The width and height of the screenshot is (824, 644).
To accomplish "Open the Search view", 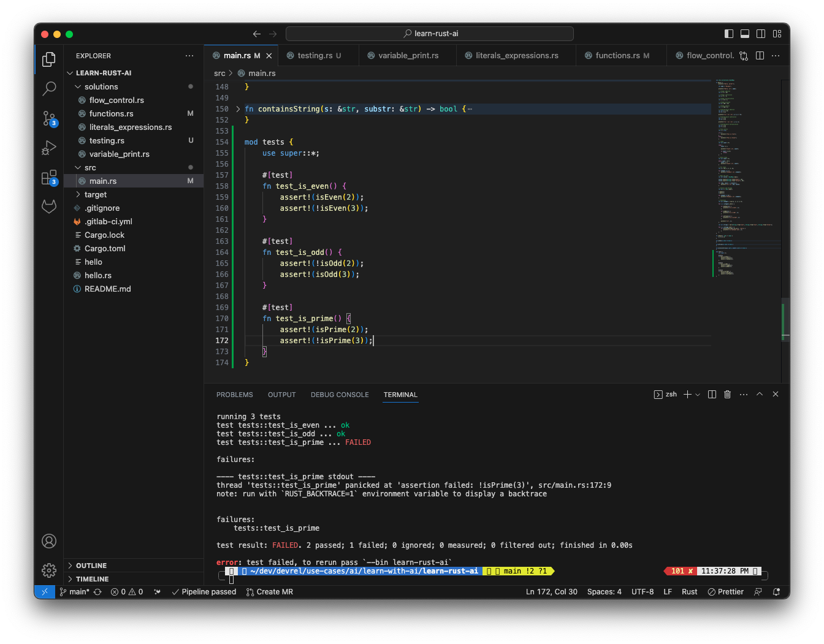I will click(49, 89).
